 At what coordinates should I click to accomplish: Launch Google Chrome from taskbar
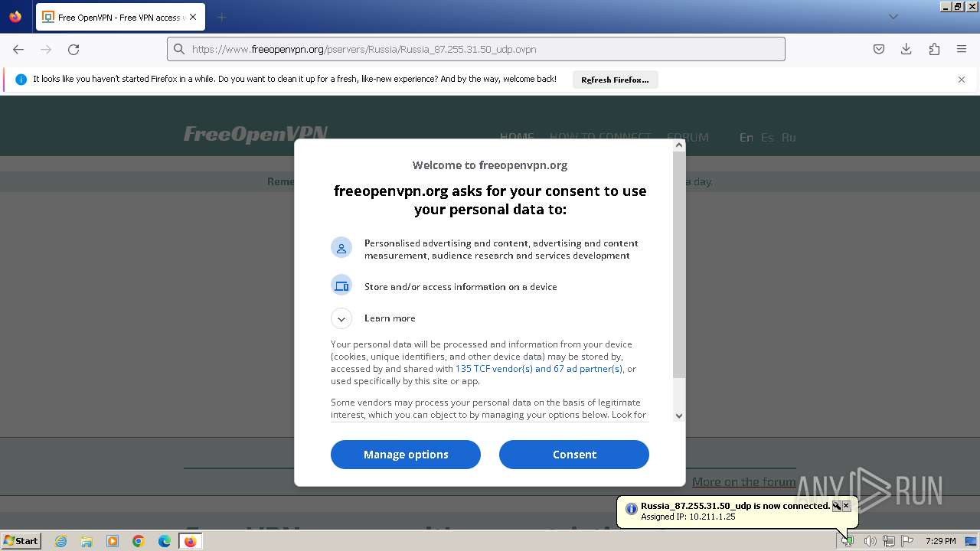tap(139, 541)
